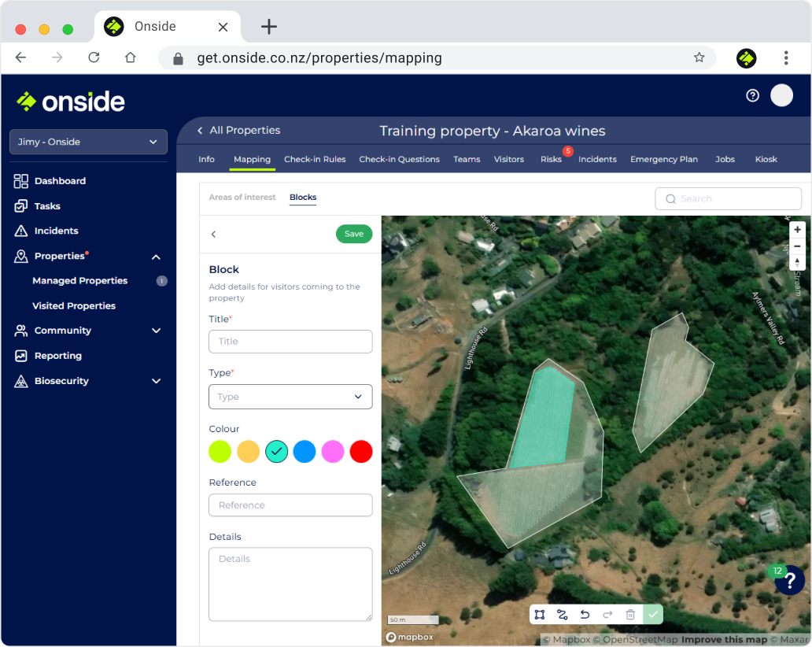The height and width of the screenshot is (647, 812).
Task: Open the Jimy - Onside account dropdown
Action: point(88,142)
